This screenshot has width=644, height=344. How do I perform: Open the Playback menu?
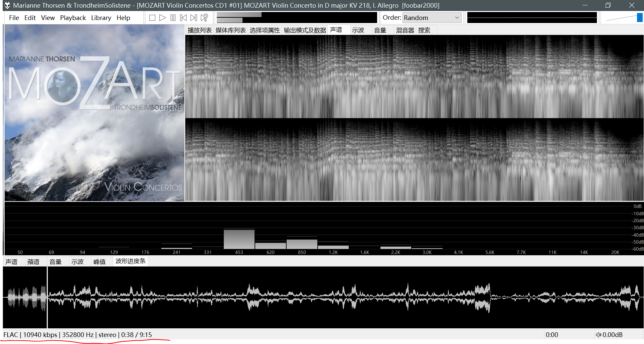click(x=73, y=18)
